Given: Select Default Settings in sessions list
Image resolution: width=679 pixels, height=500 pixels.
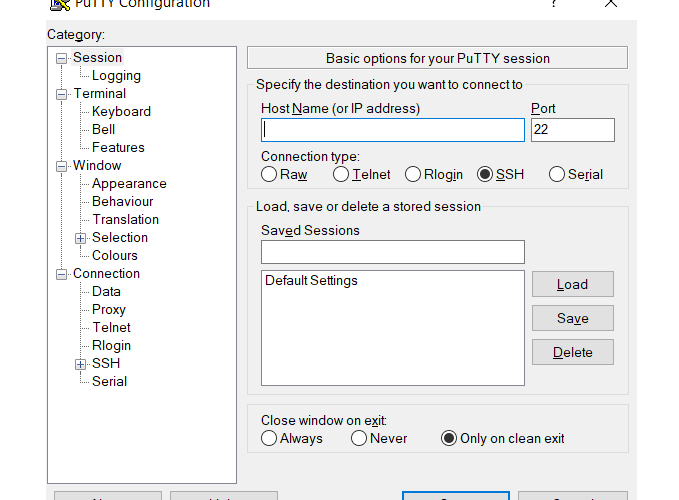Looking at the screenshot, I should pyautogui.click(x=311, y=281).
